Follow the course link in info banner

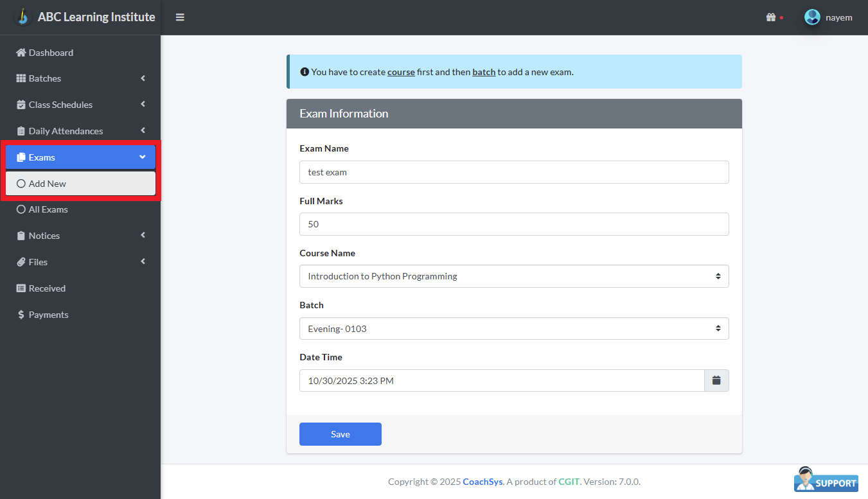tap(401, 72)
